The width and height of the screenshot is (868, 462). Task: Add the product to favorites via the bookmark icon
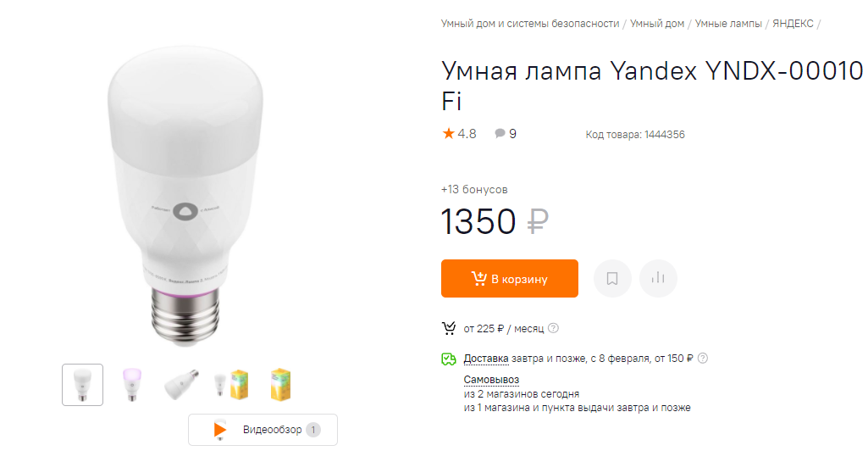point(612,278)
